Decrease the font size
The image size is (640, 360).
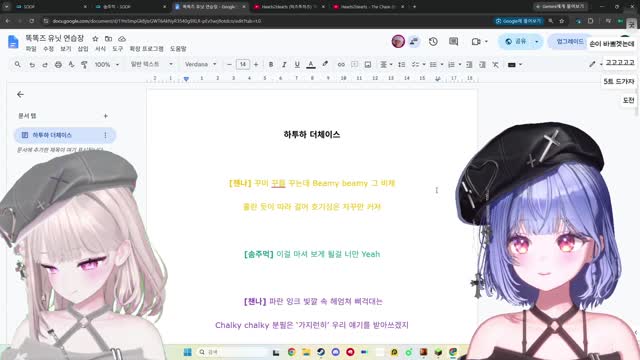229,64
